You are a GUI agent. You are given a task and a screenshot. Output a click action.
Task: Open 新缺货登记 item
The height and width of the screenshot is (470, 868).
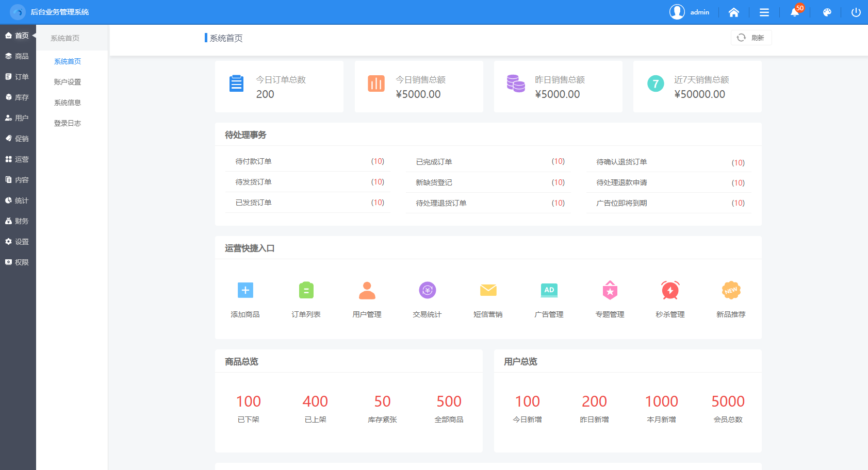point(488,182)
